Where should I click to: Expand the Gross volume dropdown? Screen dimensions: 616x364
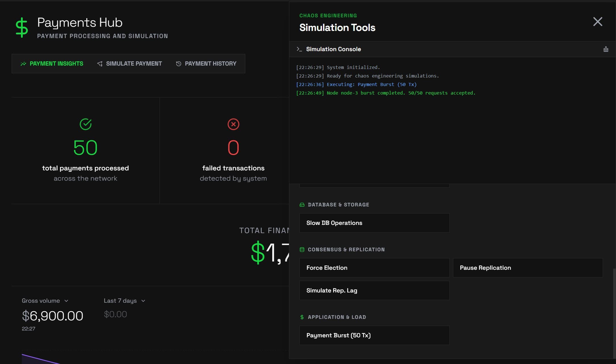coord(45,301)
